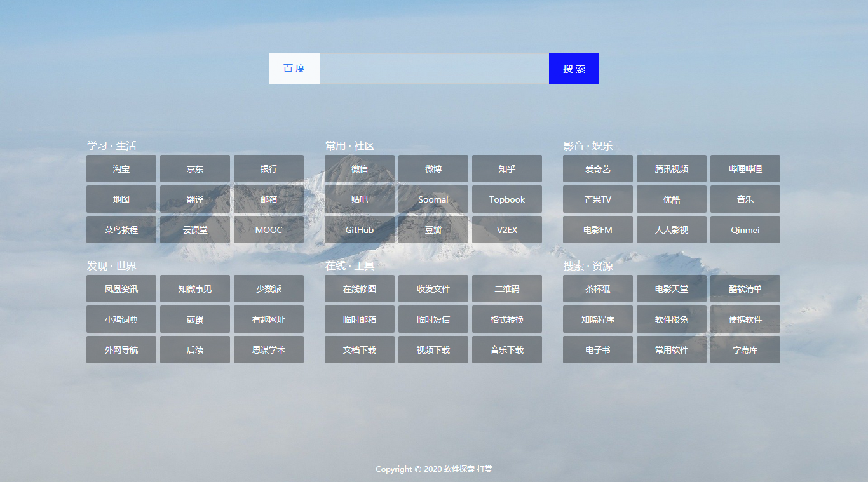This screenshot has height=482, width=868.
Task: Open the 翻译 tile
Action: (195, 199)
